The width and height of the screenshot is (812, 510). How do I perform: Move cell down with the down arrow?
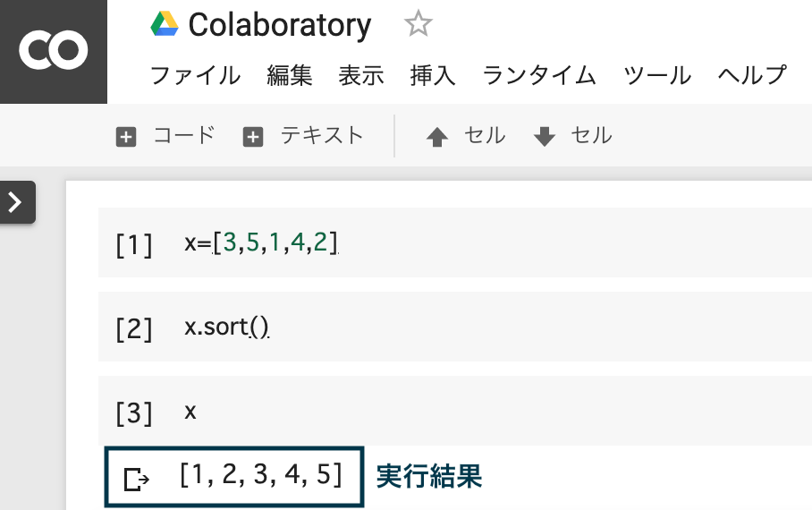545,137
